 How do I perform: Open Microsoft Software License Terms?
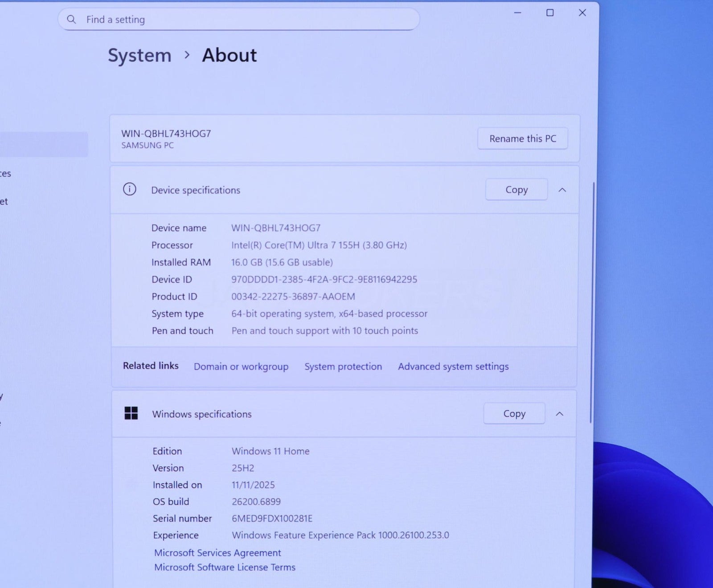coord(225,568)
